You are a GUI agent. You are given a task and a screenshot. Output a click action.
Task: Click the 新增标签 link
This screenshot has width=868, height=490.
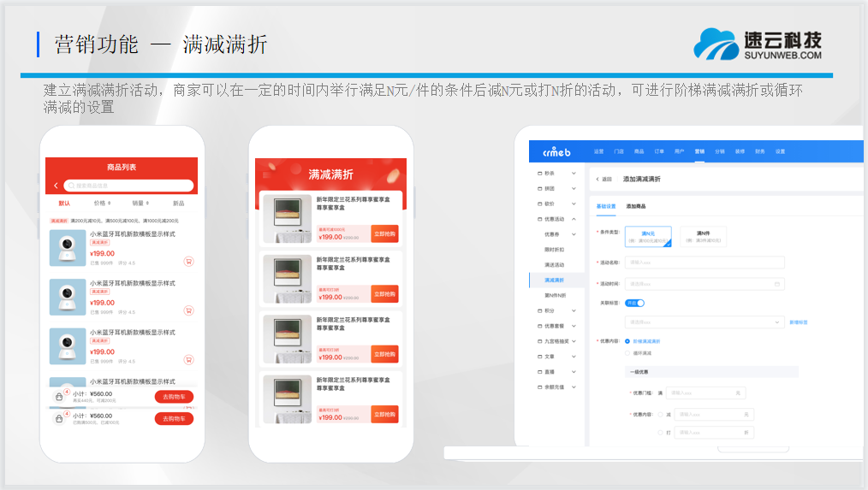798,322
